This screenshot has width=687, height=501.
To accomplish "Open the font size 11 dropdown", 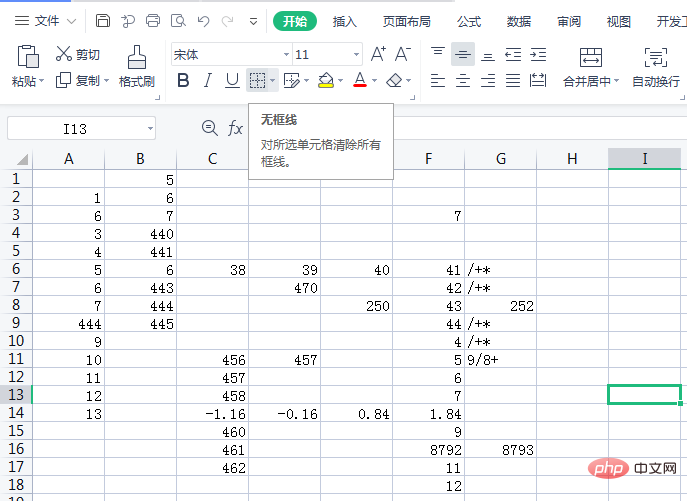I will pos(356,55).
